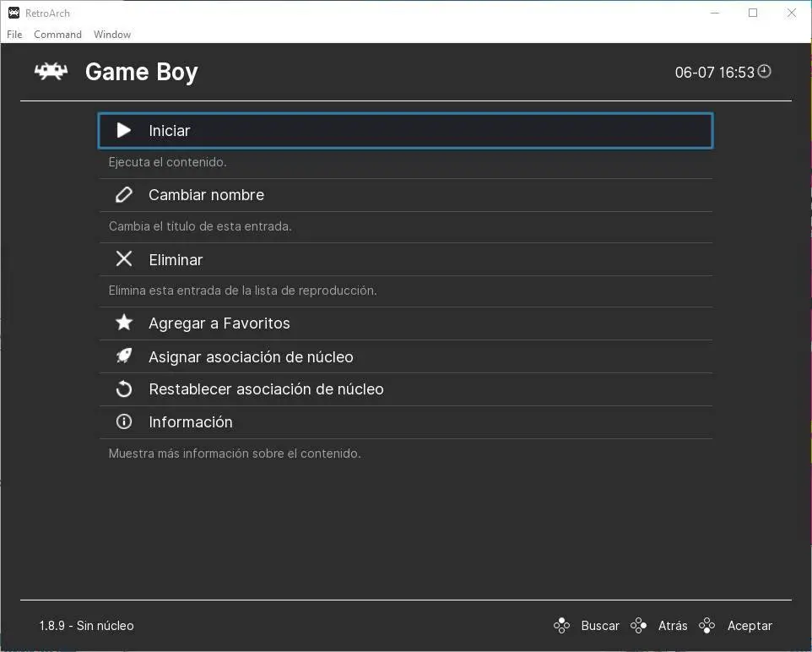
Task: Select Agregar a Favoritos
Action: [406, 323]
